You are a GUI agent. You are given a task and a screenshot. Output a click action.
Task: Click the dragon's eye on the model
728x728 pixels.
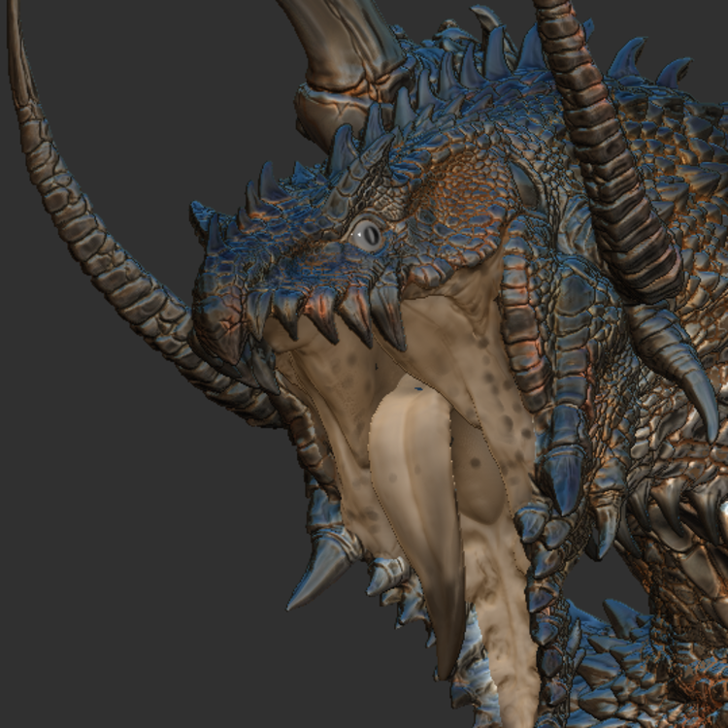coord(367,234)
